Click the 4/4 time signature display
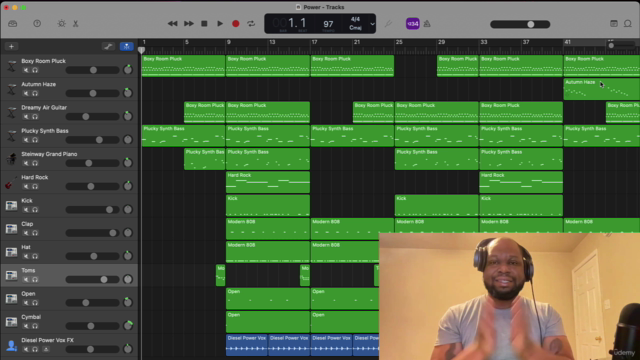 tap(355, 19)
